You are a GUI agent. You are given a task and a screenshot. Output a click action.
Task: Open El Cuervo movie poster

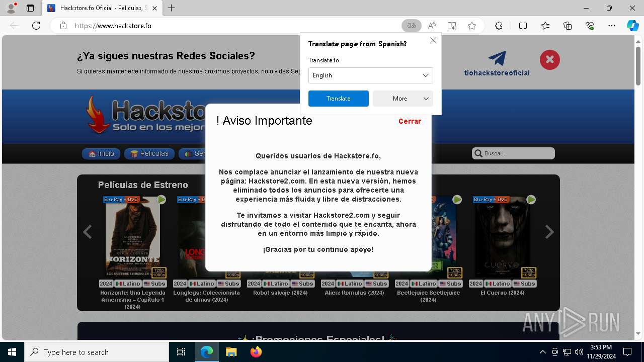coord(502,237)
